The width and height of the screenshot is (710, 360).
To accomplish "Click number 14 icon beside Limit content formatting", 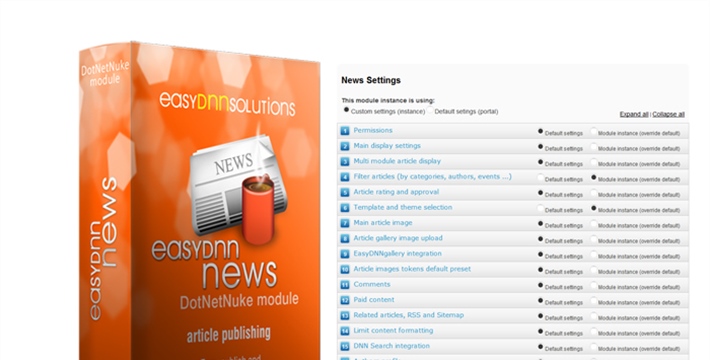I will point(345,331).
